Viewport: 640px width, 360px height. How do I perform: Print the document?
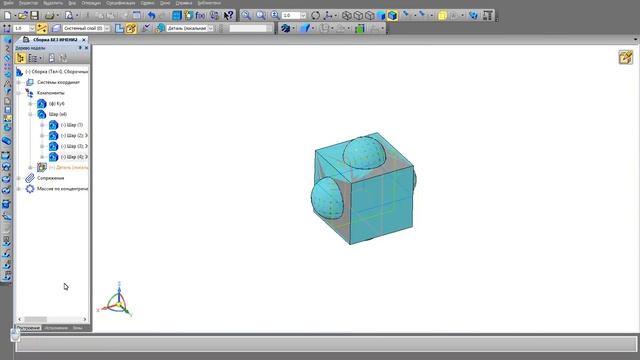click(49, 16)
